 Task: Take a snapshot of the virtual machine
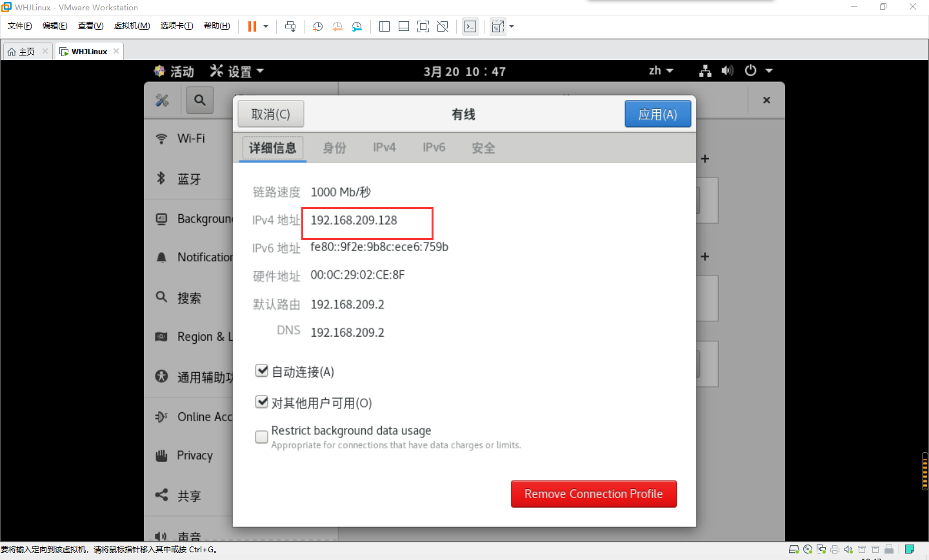[317, 26]
